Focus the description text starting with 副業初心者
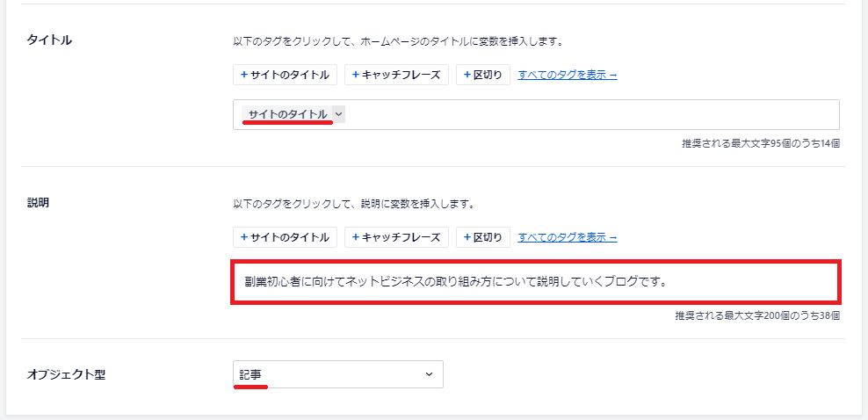868x420 pixels. point(536,282)
